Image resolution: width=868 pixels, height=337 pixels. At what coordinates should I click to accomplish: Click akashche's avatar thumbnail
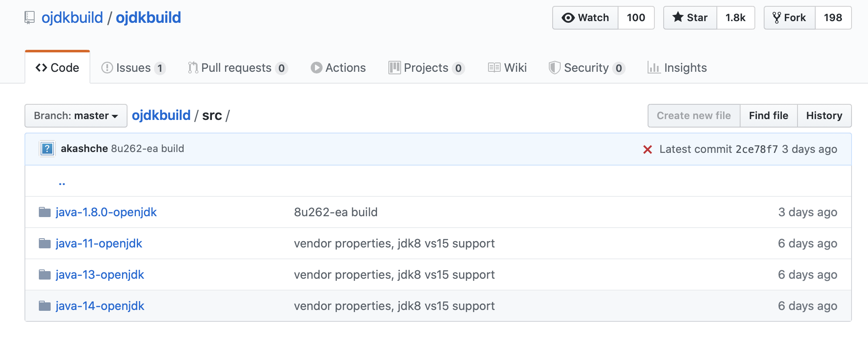pos(47,149)
